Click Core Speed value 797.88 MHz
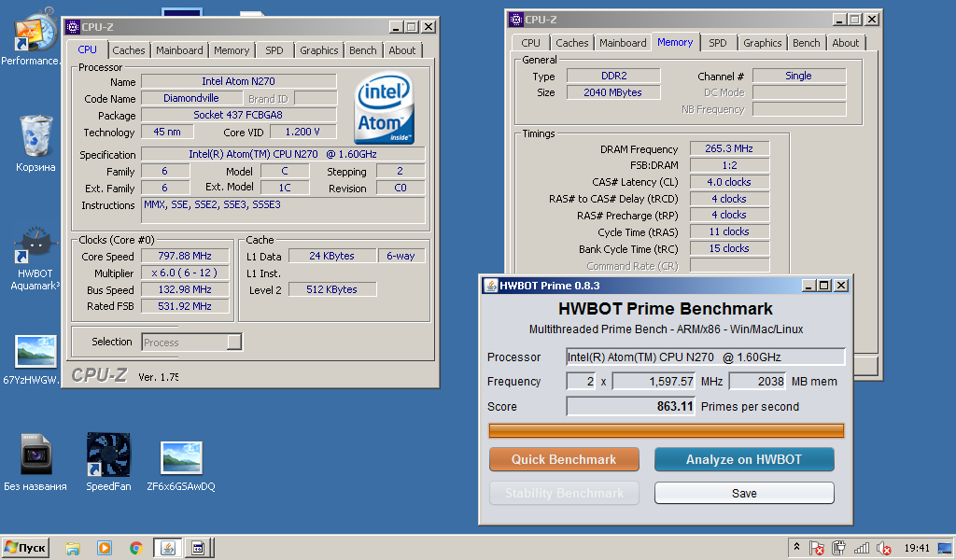Viewport: 956px width, 560px height. (x=185, y=256)
